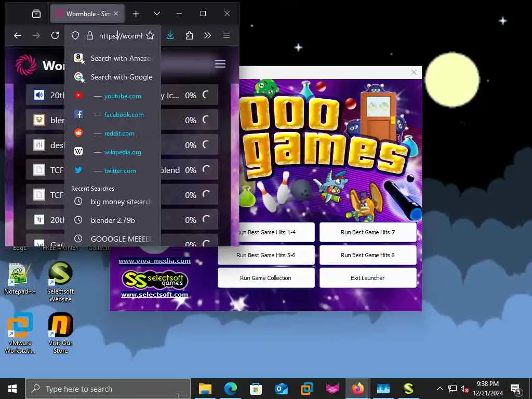Viewport: 532px width, 399px height.
Task: Open Firefox application hamburger menu
Action: (227, 35)
